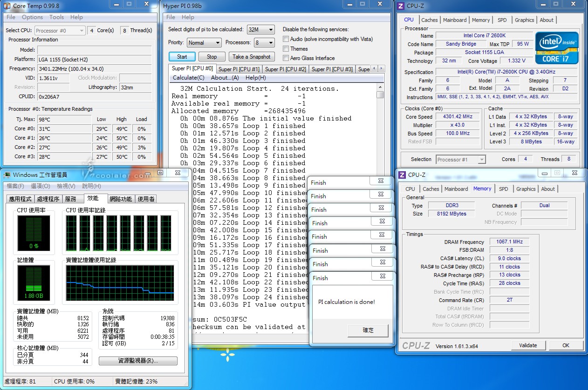Open About tab in top CPU-Z window
This screenshot has height=390, width=588.
click(547, 20)
